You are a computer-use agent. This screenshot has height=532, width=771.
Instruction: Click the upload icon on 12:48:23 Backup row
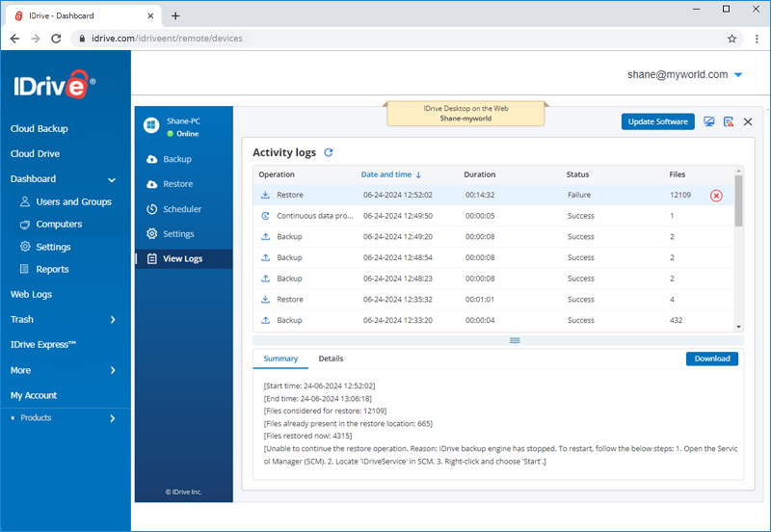(265, 279)
